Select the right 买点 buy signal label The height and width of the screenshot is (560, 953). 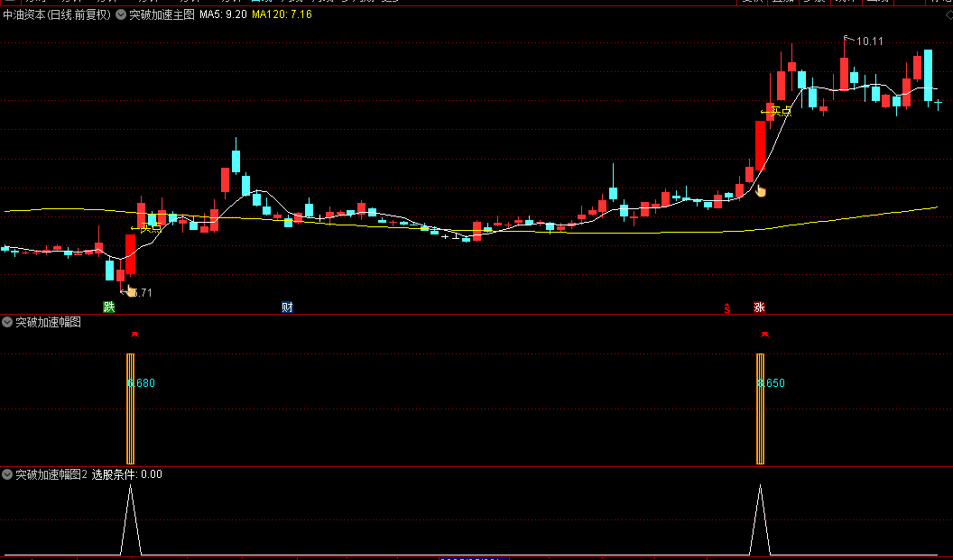(x=776, y=111)
